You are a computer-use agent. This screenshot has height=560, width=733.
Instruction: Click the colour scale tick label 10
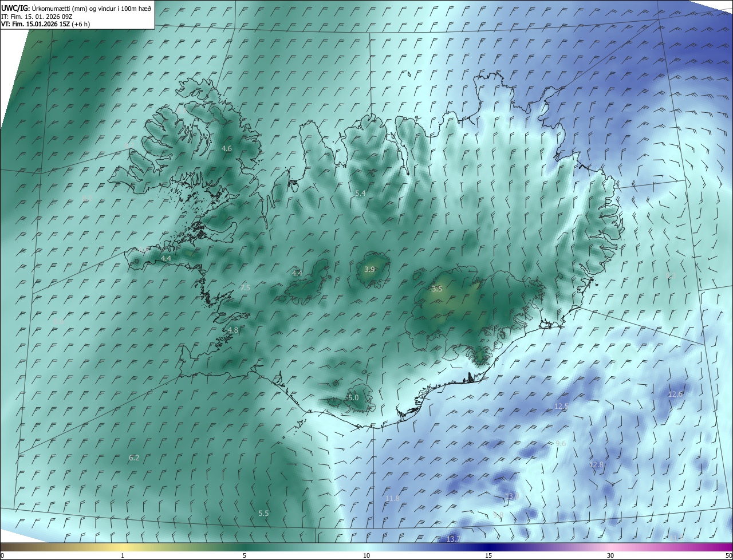tap(366, 555)
